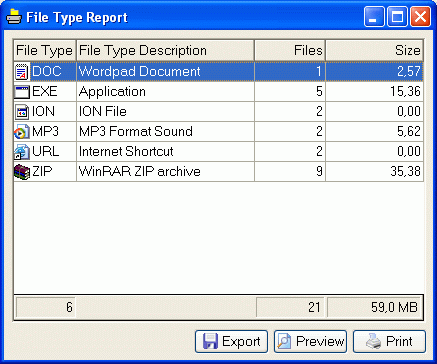
Task: Select the Wordpad Document description cell
Action: pyautogui.click(x=165, y=71)
